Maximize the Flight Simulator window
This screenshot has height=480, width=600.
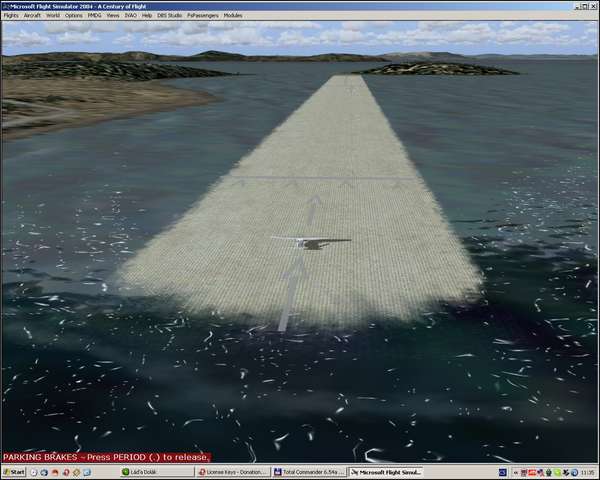click(x=586, y=6)
